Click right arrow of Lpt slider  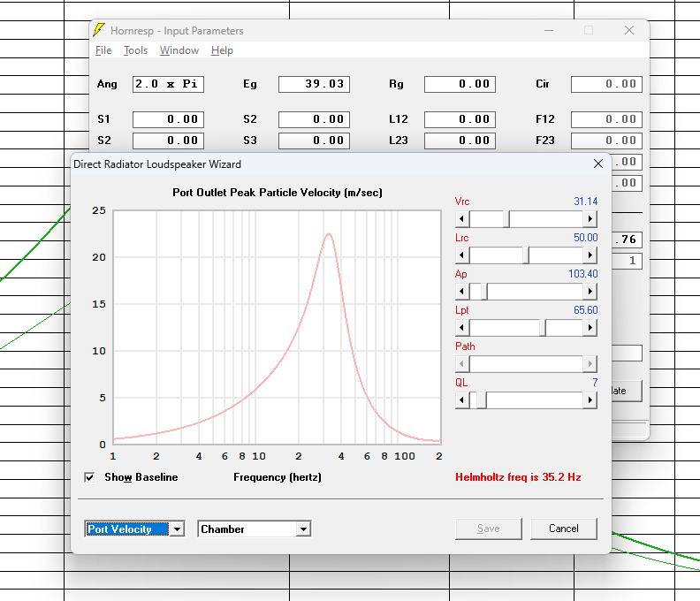590,328
